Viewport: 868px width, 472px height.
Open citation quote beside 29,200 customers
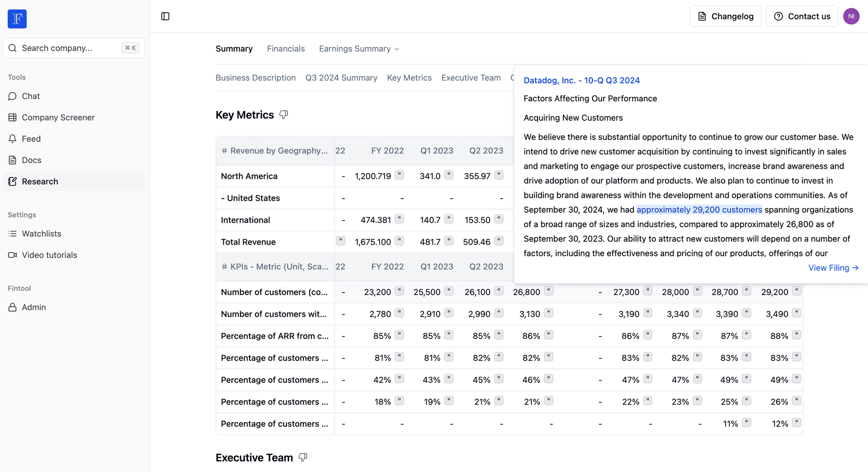pos(797,291)
